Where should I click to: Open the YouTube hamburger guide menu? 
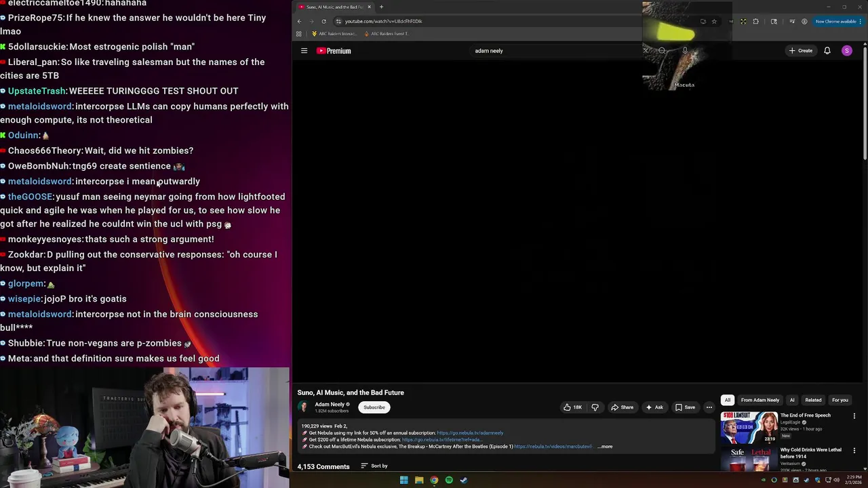(x=304, y=51)
